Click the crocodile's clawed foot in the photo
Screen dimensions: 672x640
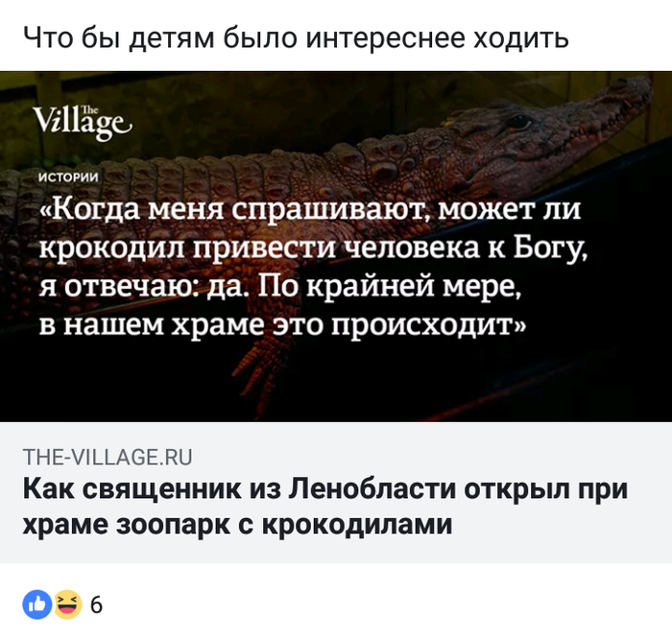tap(261, 367)
